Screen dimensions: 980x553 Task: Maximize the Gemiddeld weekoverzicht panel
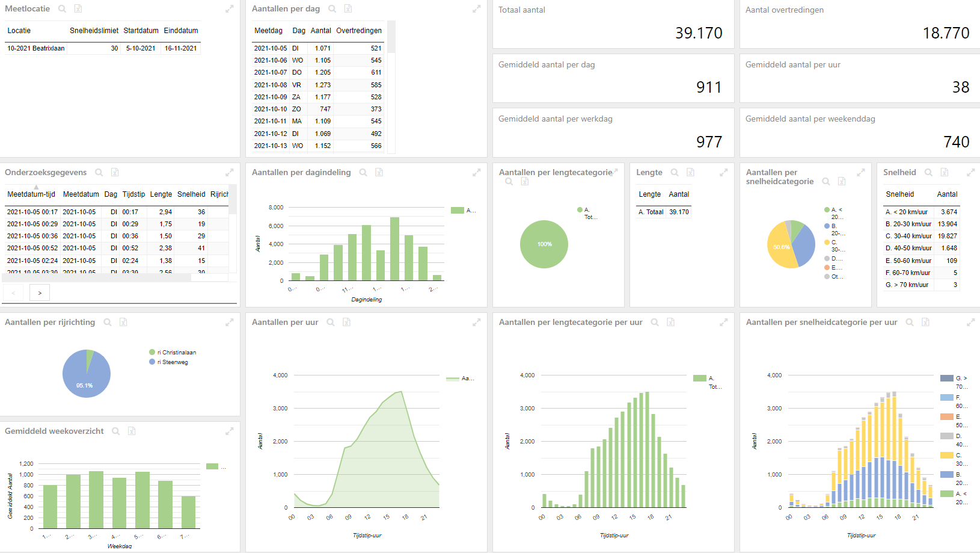click(229, 431)
